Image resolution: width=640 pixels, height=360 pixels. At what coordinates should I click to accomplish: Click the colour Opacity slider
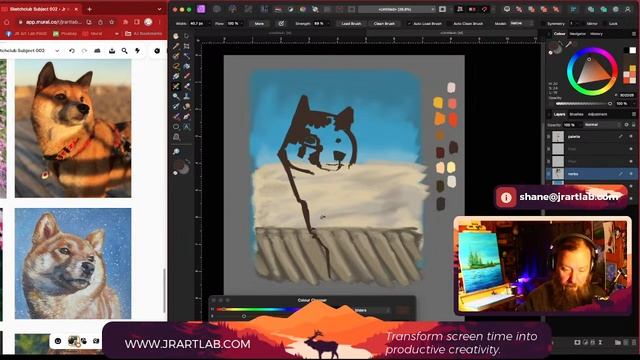[584, 104]
